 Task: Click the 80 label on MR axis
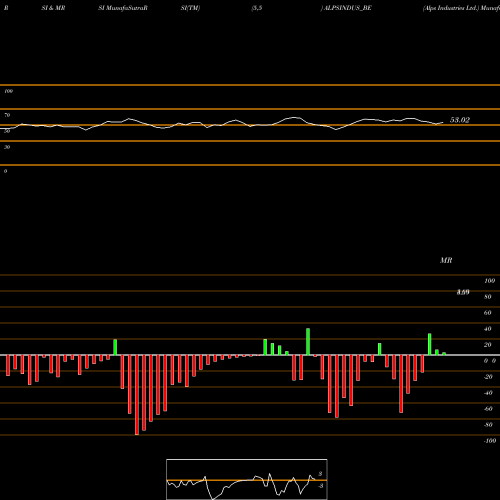[488, 297]
